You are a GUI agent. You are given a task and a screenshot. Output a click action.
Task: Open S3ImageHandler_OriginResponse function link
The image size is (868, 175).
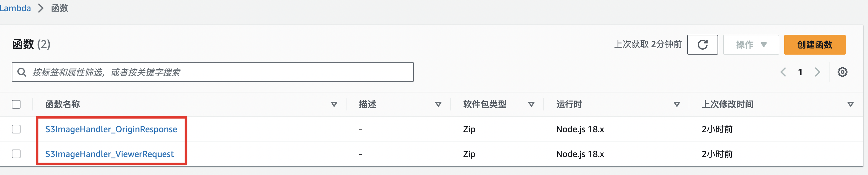[111, 129]
